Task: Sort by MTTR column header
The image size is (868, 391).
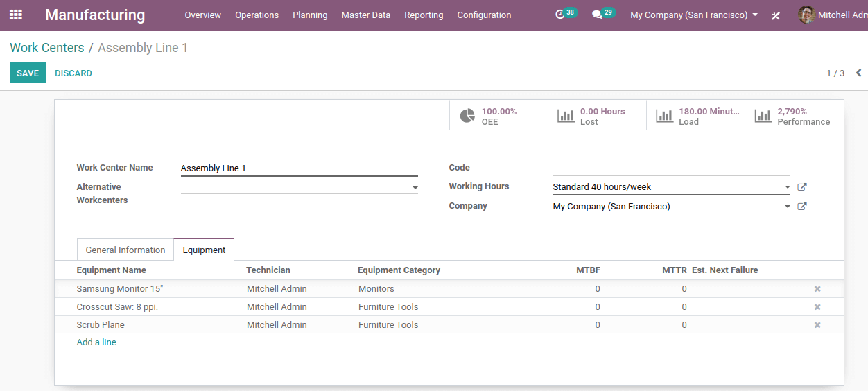Action: coord(675,270)
